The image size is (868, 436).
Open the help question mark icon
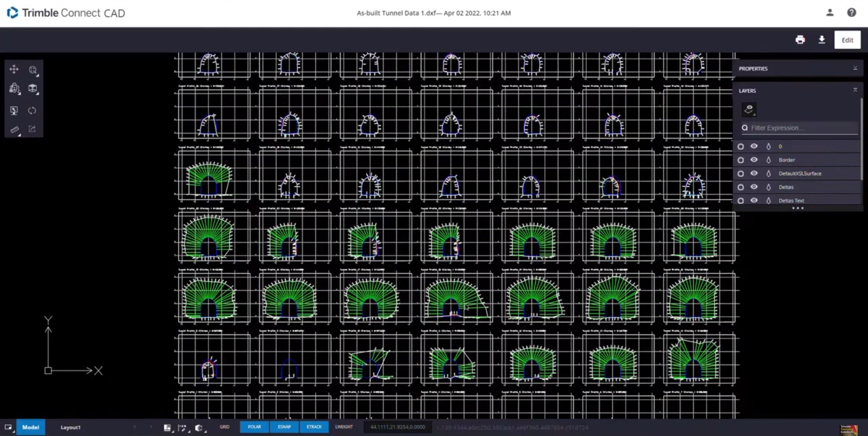point(851,13)
